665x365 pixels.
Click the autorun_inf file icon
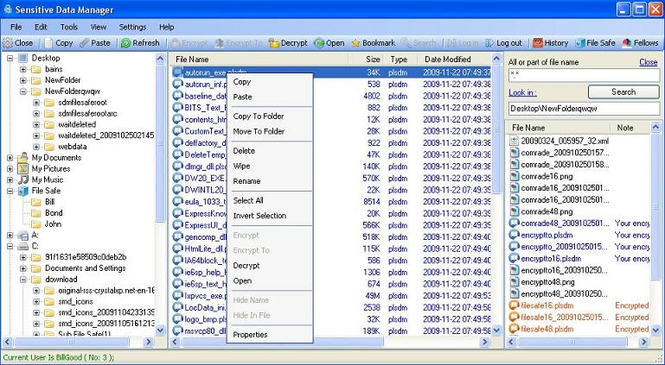(178, 84)
